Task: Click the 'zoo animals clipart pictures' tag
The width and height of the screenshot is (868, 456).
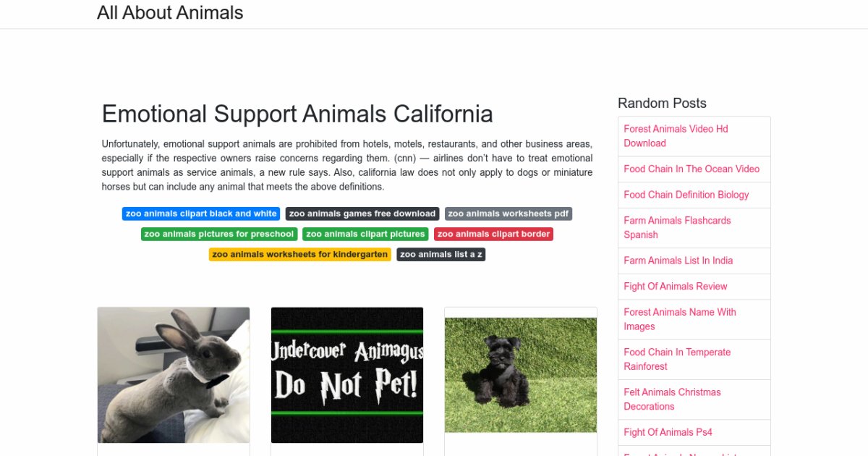Action: coord(365,234)
